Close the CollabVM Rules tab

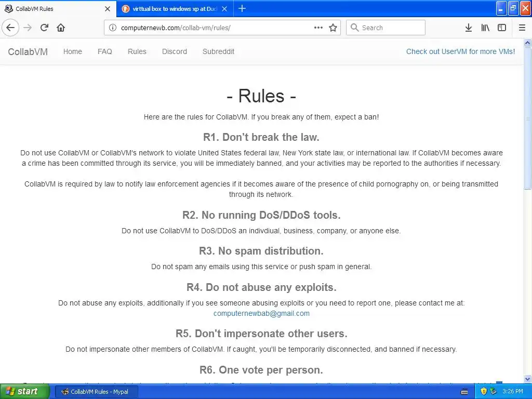click(108, 9)
